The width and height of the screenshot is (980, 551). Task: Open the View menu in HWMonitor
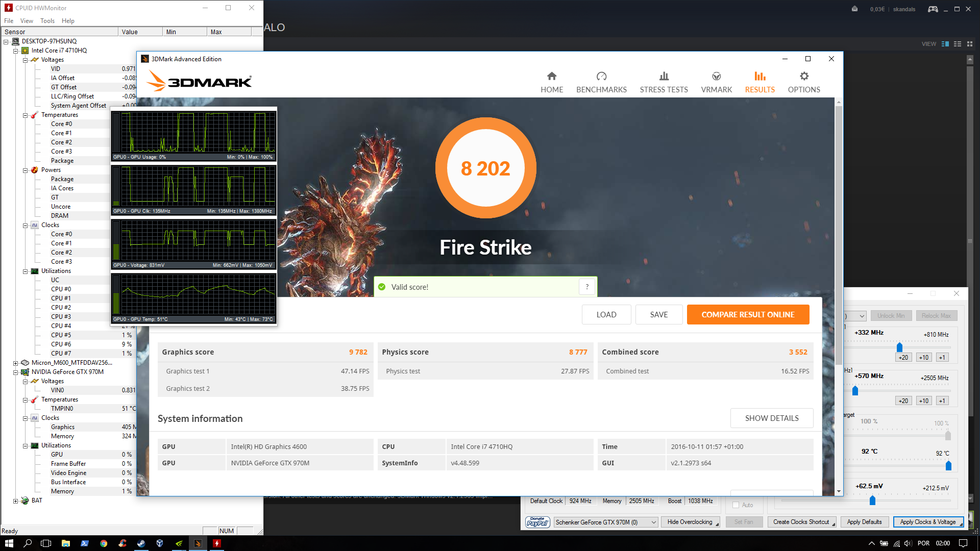tap(27, 21)
